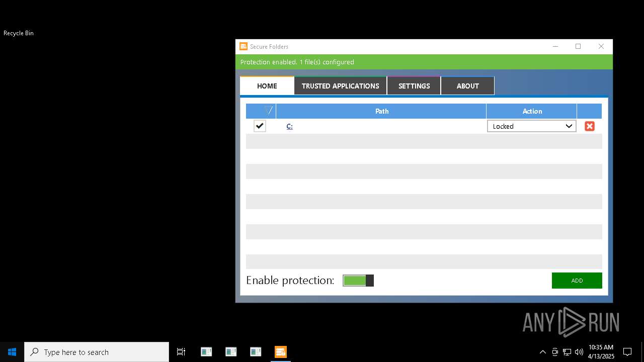Screen dimensions: 644x362
Task: Click the taskbar search box
Action: tap(97, 352)
